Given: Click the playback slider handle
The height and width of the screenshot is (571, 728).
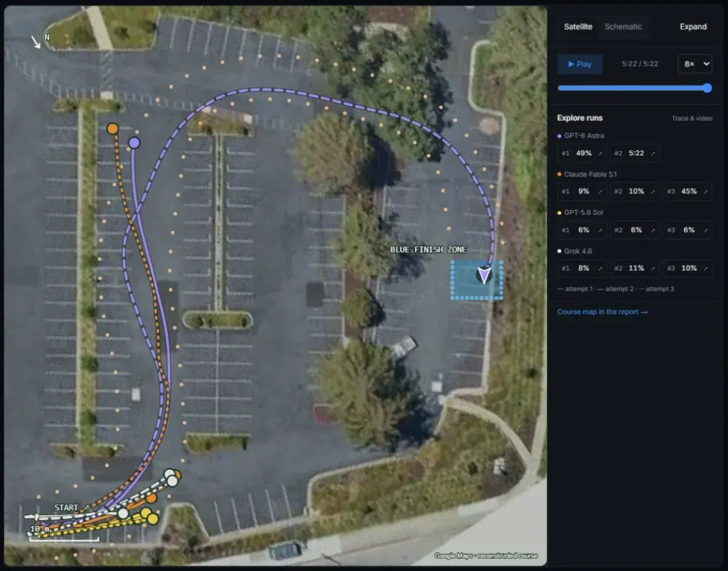Looking at the screenshot, I should 707,88.
